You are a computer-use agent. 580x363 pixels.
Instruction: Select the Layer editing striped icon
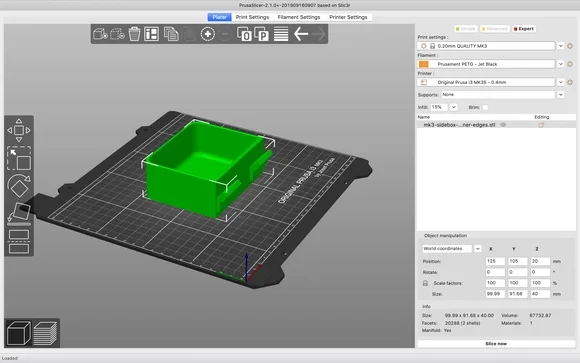[x=281, y=34]
